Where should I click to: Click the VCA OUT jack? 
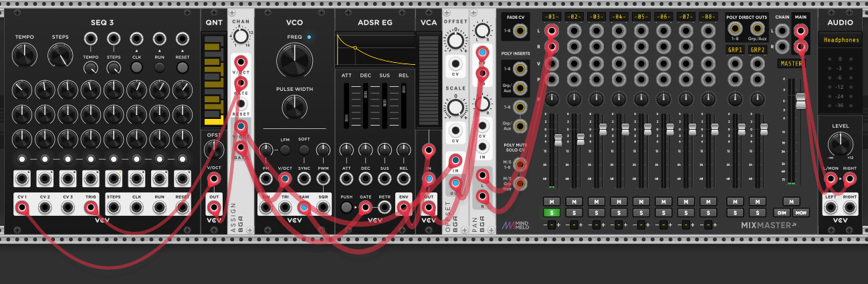coord(429,208)
